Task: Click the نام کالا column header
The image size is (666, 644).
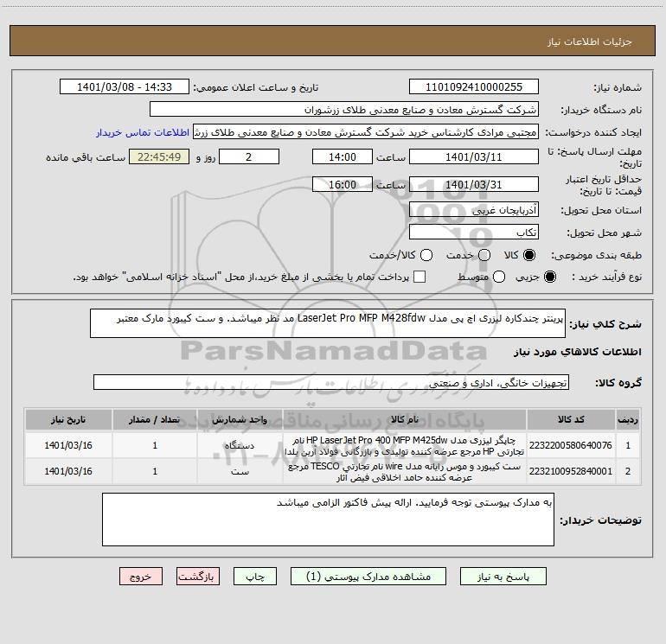Action: [405, 420]
